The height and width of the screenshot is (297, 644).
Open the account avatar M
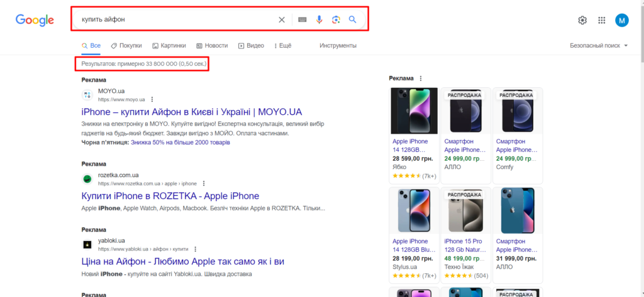tap(621, 20)
